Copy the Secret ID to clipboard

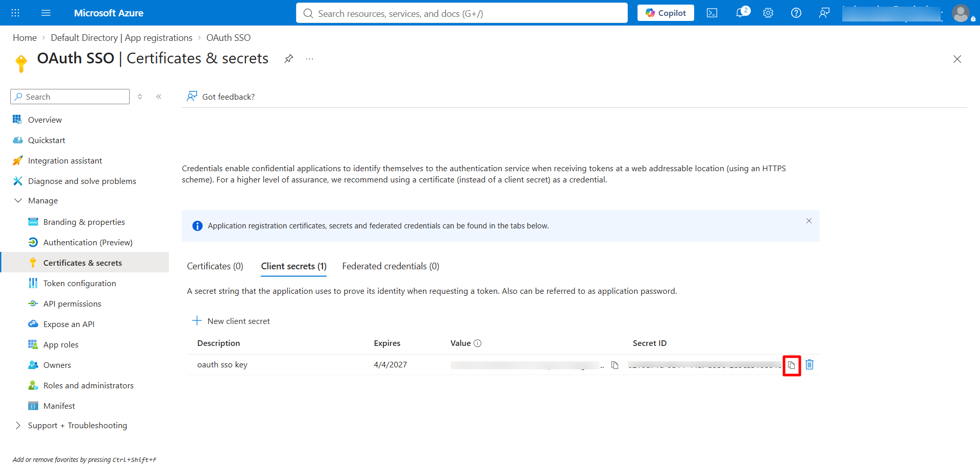792,365
